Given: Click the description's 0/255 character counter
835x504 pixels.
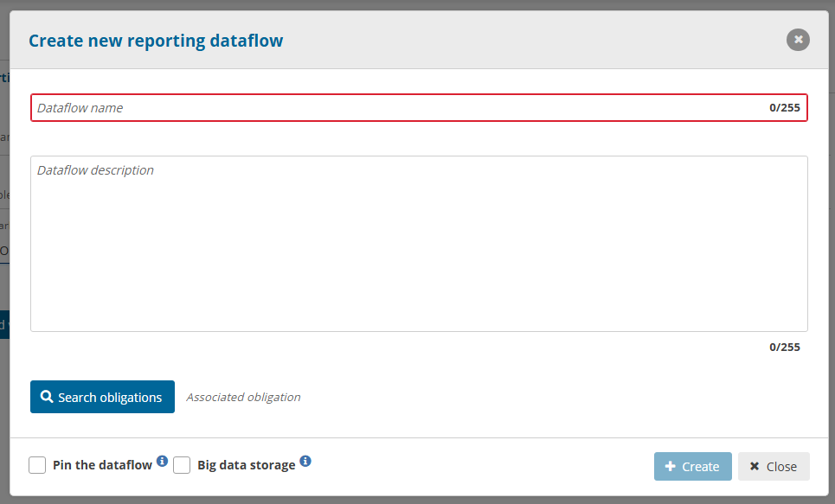Looking at the screenshot, I should 784,348.
